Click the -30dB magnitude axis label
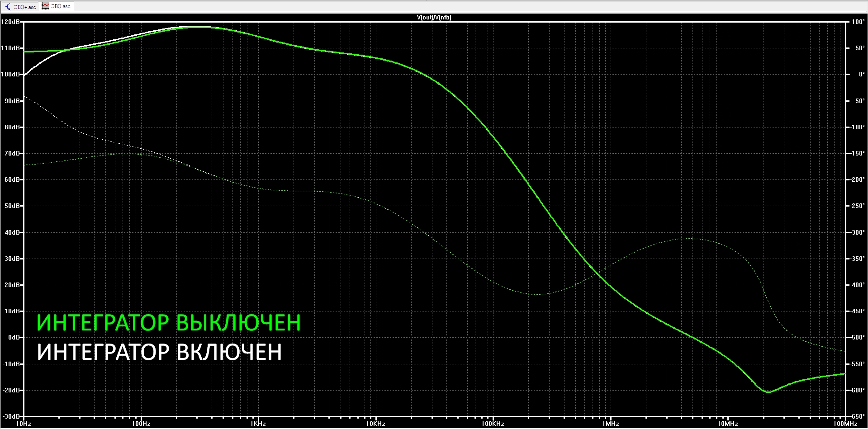868x429 pixels. click(11, 416)
